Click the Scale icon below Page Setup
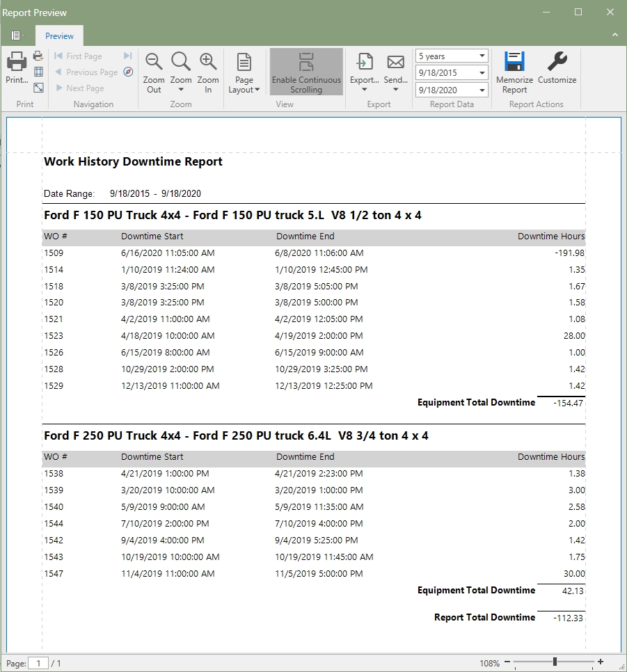The height and width of the screenshot is (672, 627). coord(38,88)
